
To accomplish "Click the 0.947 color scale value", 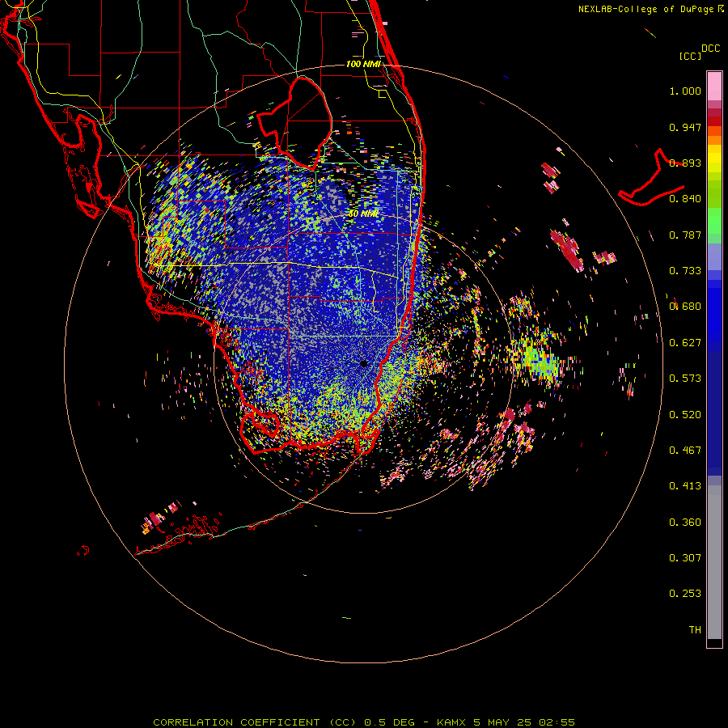I will point(685,127).
